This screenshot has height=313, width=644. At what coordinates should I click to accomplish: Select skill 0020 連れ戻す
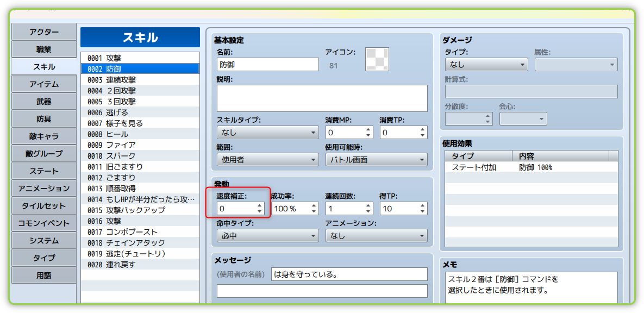140,265
